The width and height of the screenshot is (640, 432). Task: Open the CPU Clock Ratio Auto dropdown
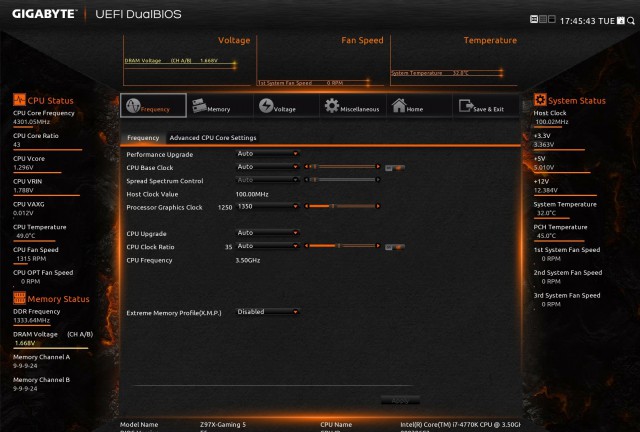click(x=268, y=246)
